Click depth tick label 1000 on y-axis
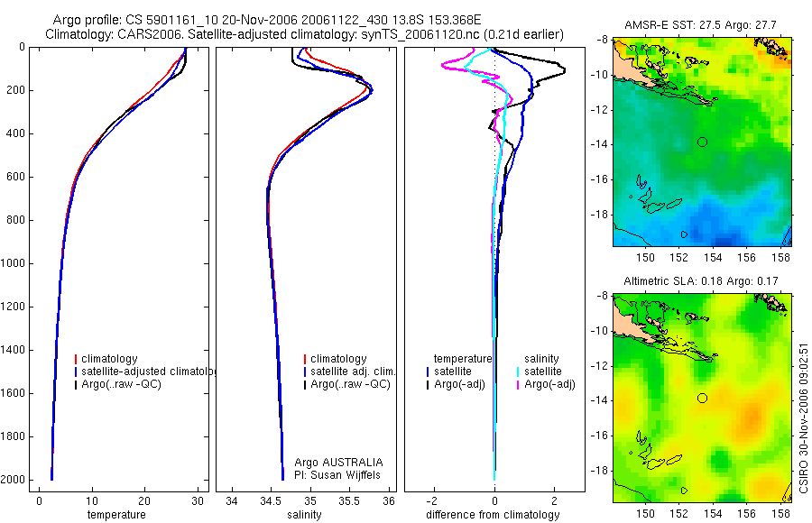The image size is (812, 523). coord(14,263)
